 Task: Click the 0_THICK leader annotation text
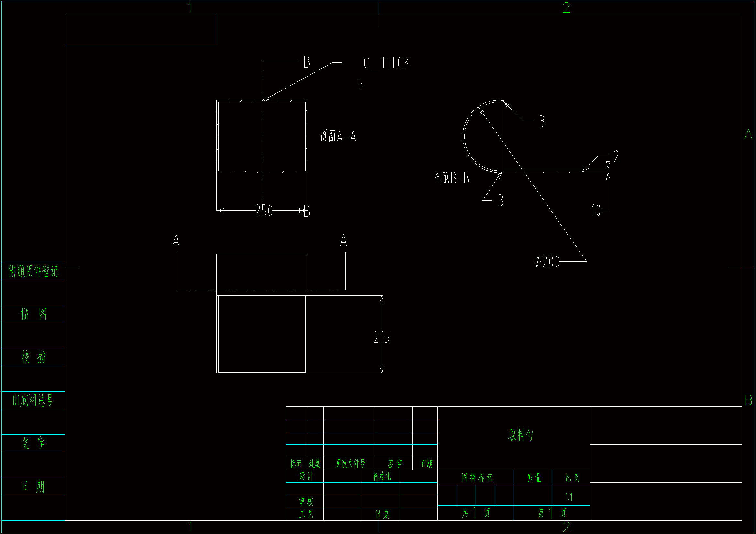(386, 63)
